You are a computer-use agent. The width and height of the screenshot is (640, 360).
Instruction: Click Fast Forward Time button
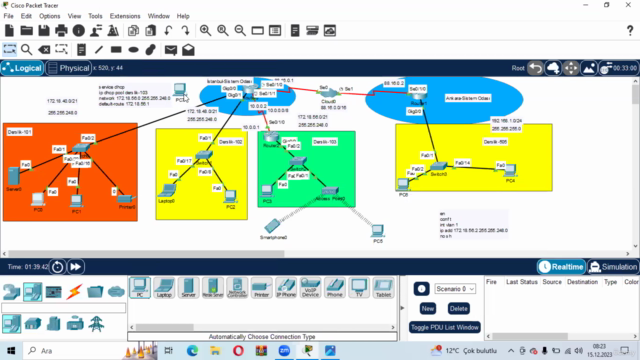coord(76,267)
